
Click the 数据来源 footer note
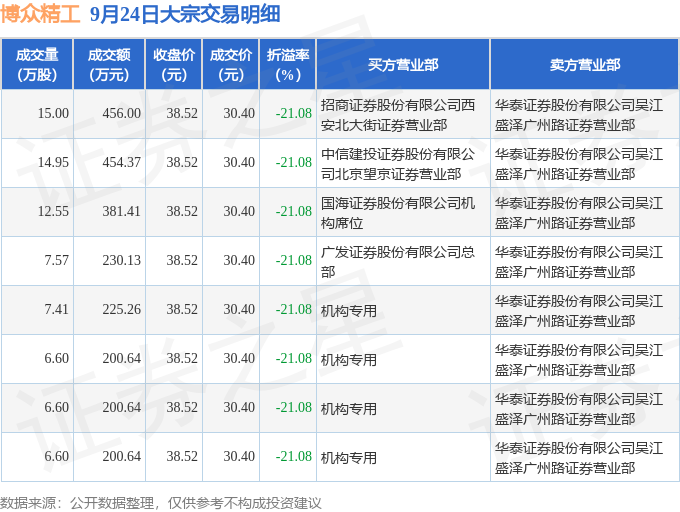[x=161, y=503]
